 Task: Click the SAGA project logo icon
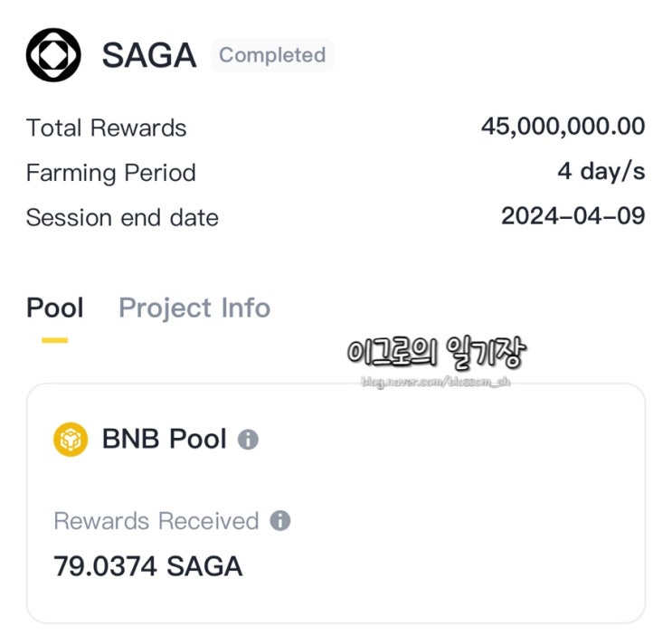tap(52, 55)
